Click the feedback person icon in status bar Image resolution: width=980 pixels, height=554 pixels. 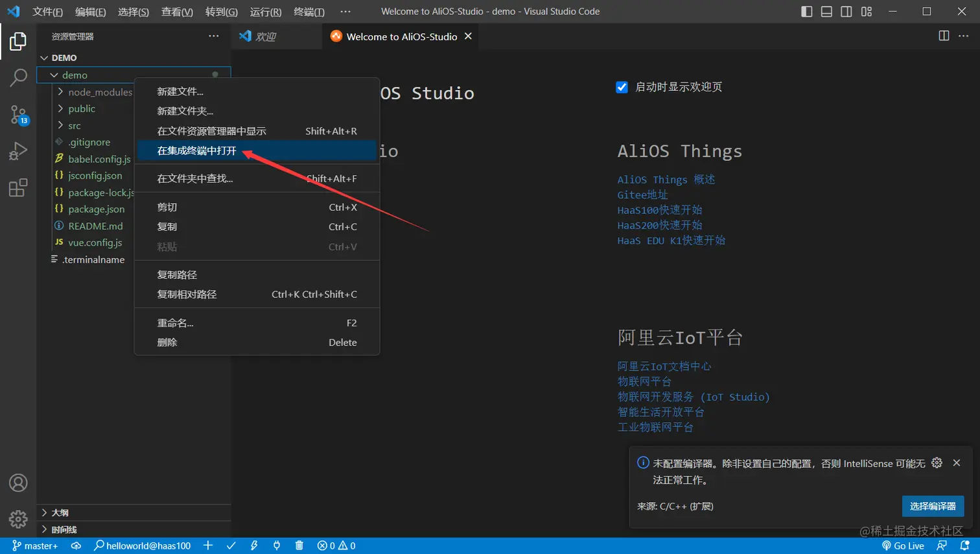[x=942, y=546]
